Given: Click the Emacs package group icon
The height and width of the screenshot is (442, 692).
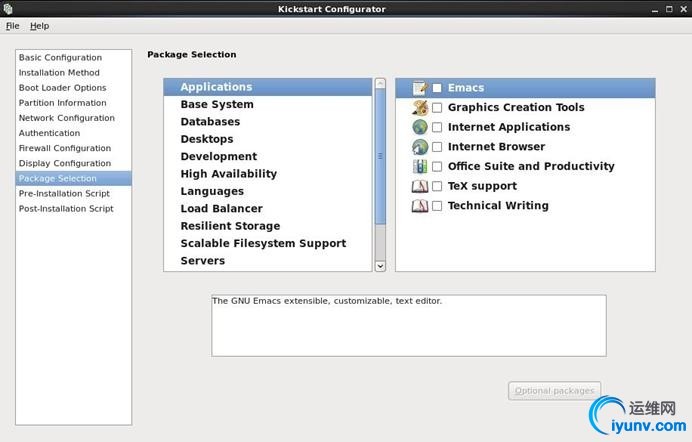Looking at the screenshot, I should [x=420, y=88].
